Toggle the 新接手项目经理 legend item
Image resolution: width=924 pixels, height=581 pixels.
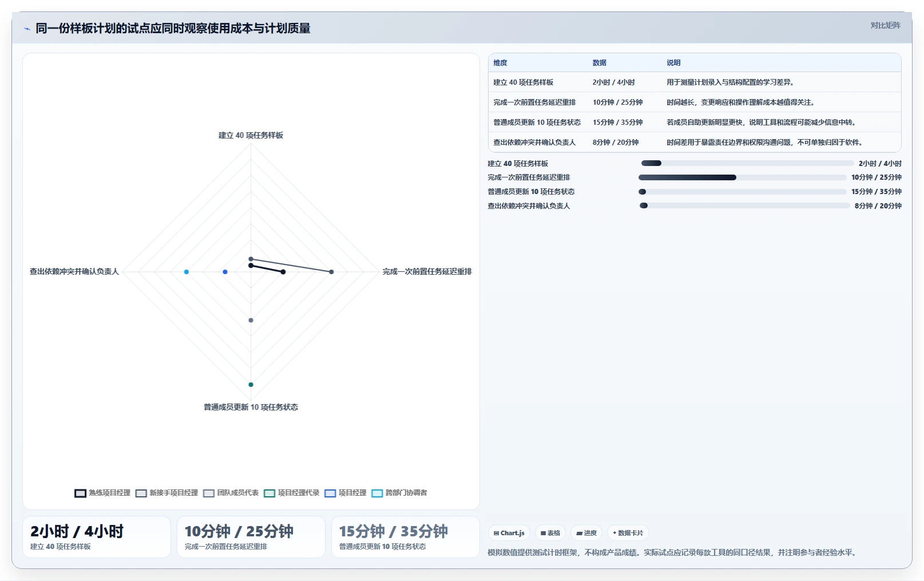[166, 493]
